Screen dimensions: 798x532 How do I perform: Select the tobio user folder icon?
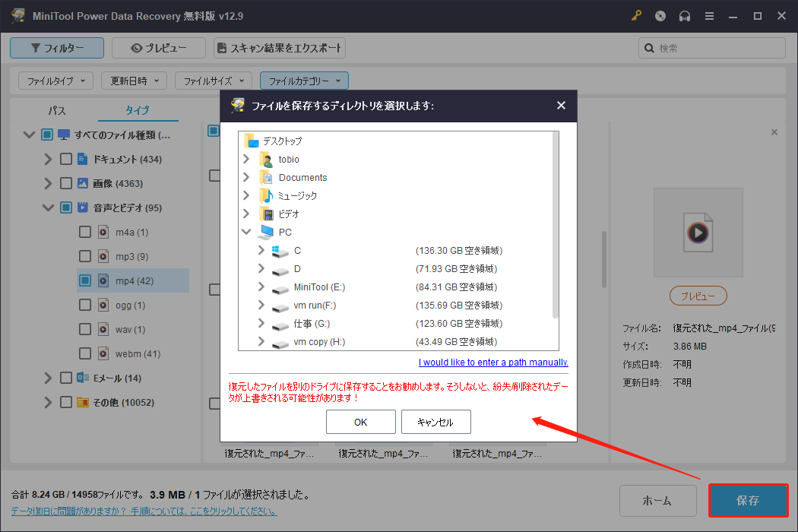pyautogui.click(x=266, y=160)
